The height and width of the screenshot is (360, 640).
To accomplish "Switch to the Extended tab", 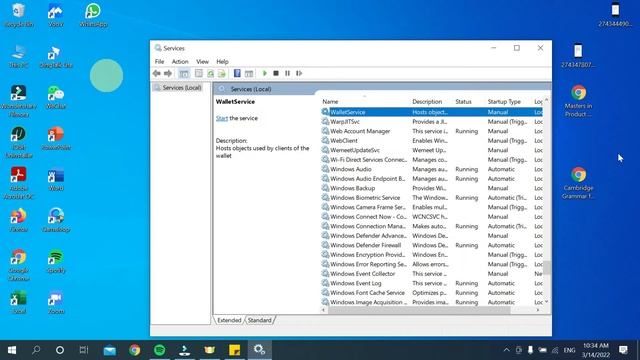I will pos(229,320).
